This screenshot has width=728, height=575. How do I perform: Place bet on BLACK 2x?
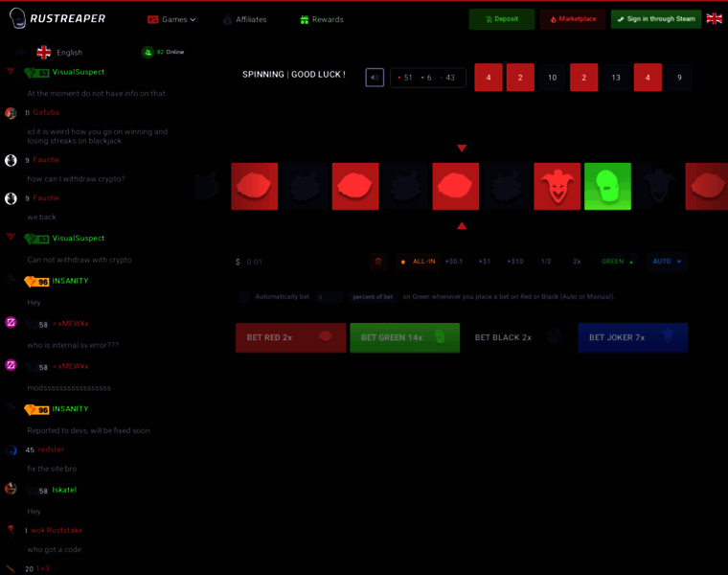point(519,337)
